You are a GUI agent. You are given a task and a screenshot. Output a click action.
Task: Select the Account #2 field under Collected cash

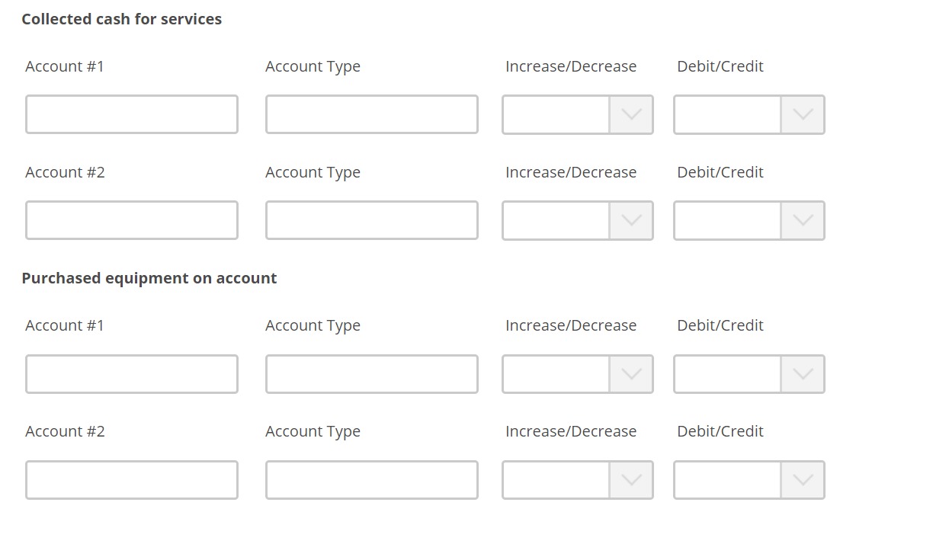point(131,219)
